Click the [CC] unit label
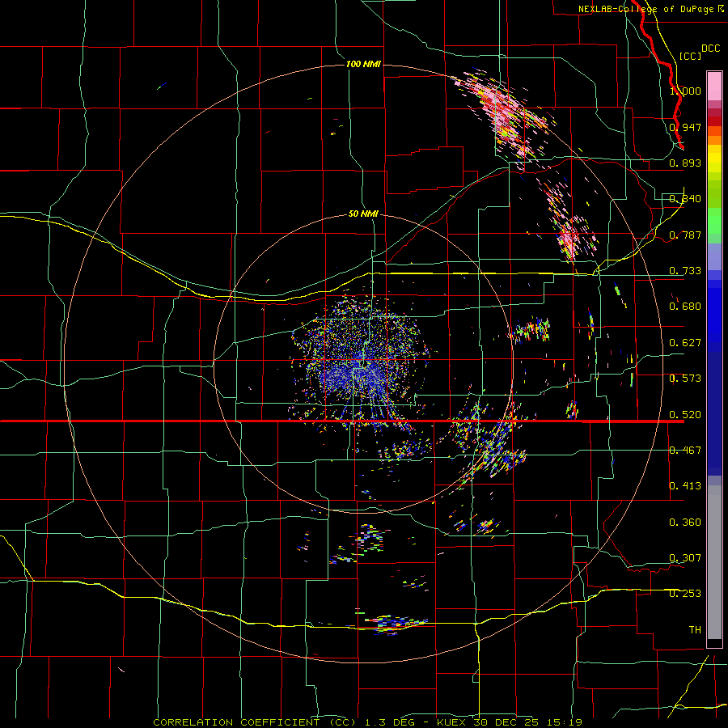728x728 pixels. (691, 56)
